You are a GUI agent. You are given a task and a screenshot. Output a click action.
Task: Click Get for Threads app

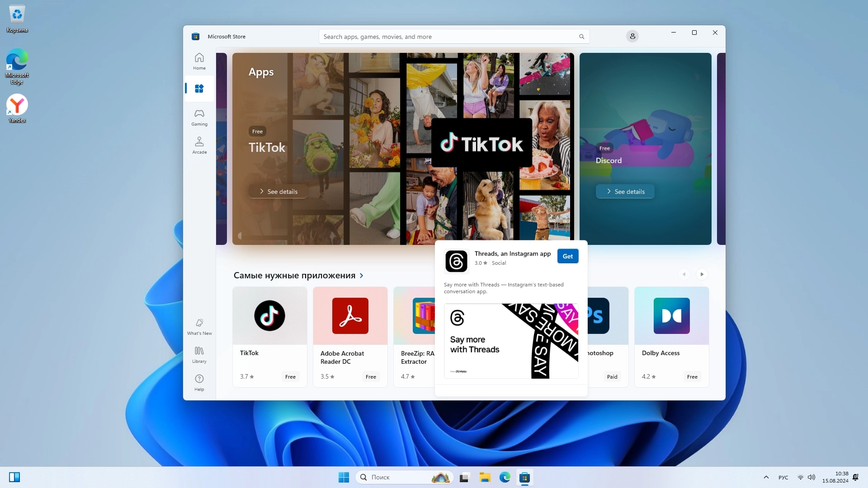tap(567, 256)
